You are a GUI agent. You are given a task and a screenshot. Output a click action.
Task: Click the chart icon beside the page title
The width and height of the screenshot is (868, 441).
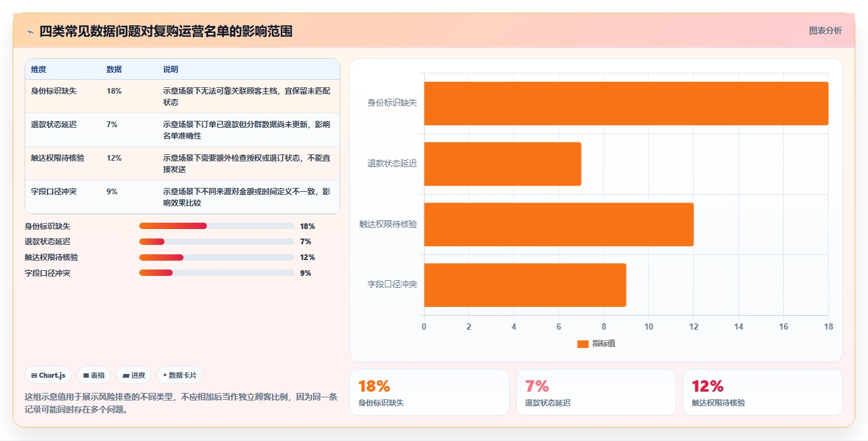[30, 32]
